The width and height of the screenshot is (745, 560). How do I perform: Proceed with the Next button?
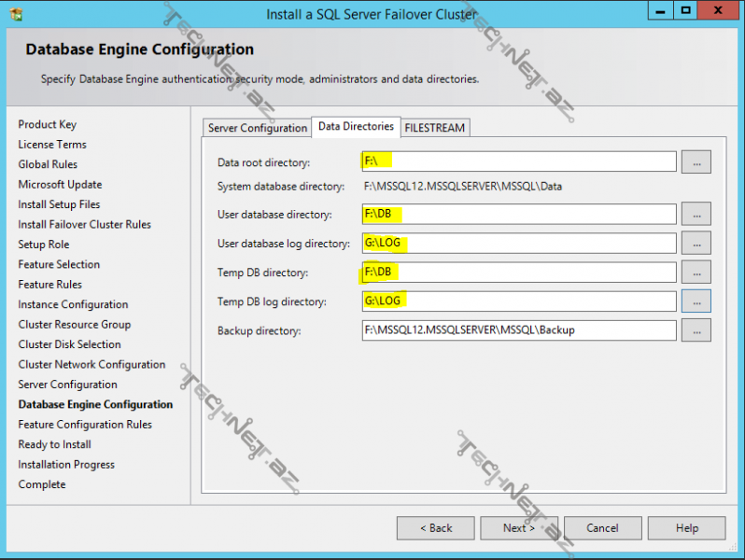519,528
